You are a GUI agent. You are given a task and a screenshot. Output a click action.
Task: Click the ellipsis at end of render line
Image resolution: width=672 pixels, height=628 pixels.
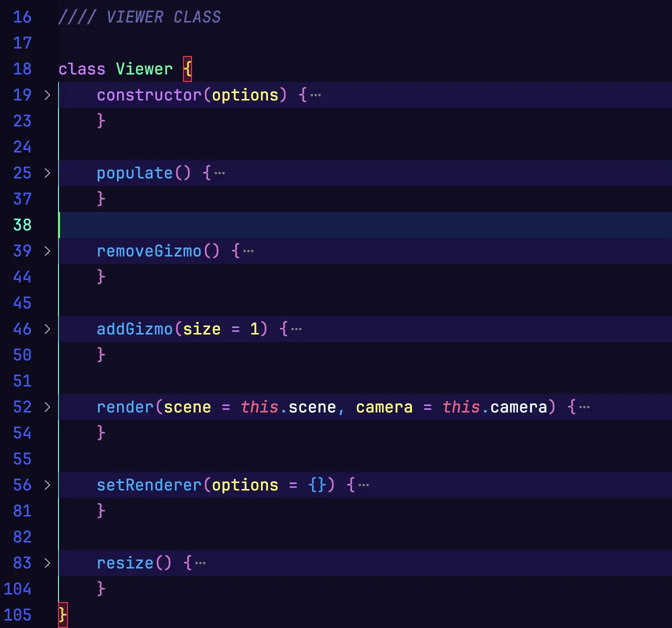click(584, 407)
